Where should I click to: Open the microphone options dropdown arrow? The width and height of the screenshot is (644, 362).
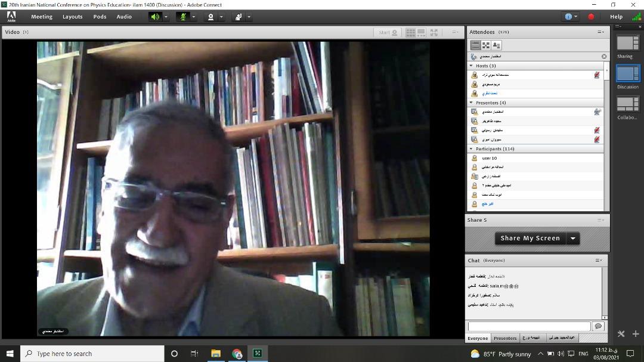click(x=194, y=17)
